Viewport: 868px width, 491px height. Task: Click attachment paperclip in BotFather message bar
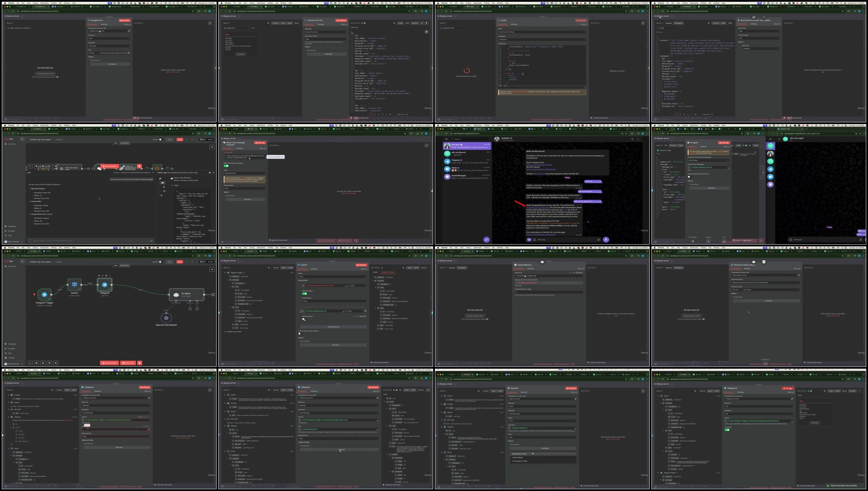[x=598, y=240]
